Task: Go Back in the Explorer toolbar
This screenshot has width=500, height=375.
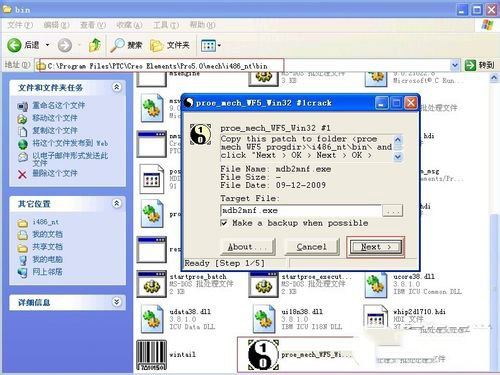Action: [23, 45]
